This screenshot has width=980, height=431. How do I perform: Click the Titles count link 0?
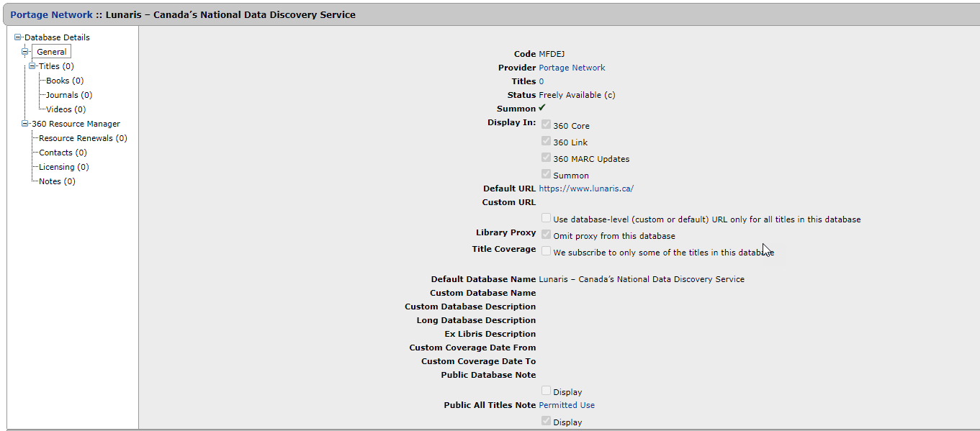(541, 81)
